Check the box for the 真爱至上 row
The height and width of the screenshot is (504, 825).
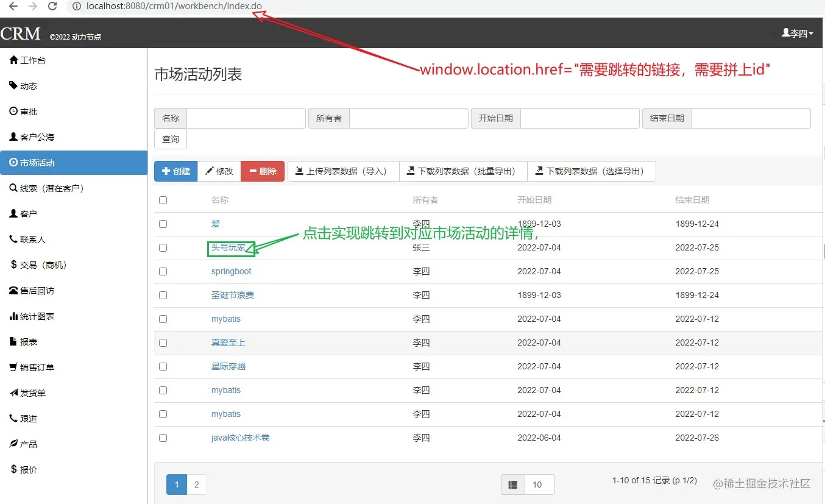click(x=163, y=343)
